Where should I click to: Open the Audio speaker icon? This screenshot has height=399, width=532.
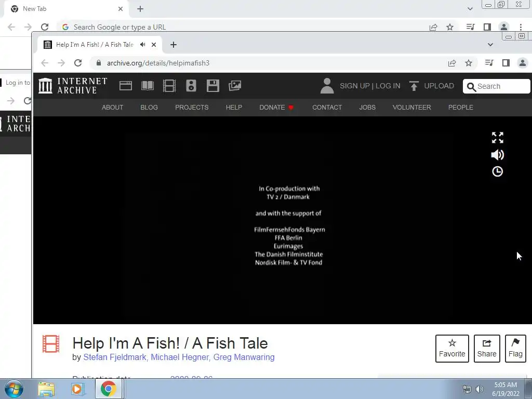point(191,86)
